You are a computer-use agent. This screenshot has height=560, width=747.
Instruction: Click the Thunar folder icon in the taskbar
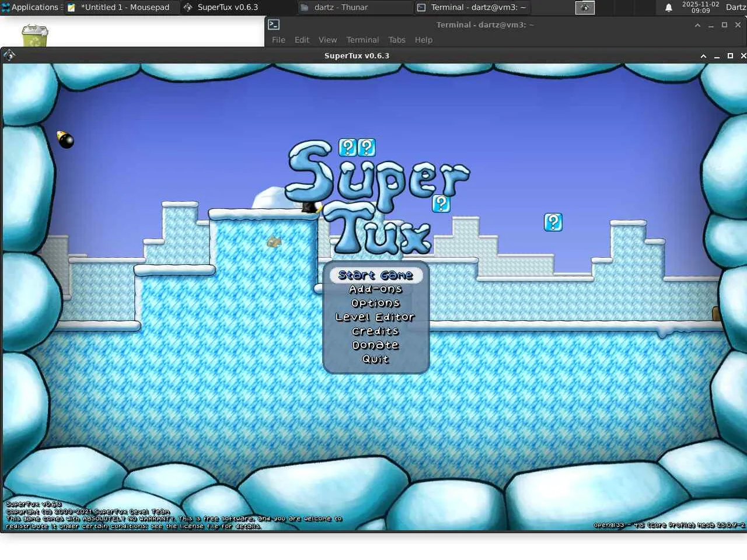(304, 8)
